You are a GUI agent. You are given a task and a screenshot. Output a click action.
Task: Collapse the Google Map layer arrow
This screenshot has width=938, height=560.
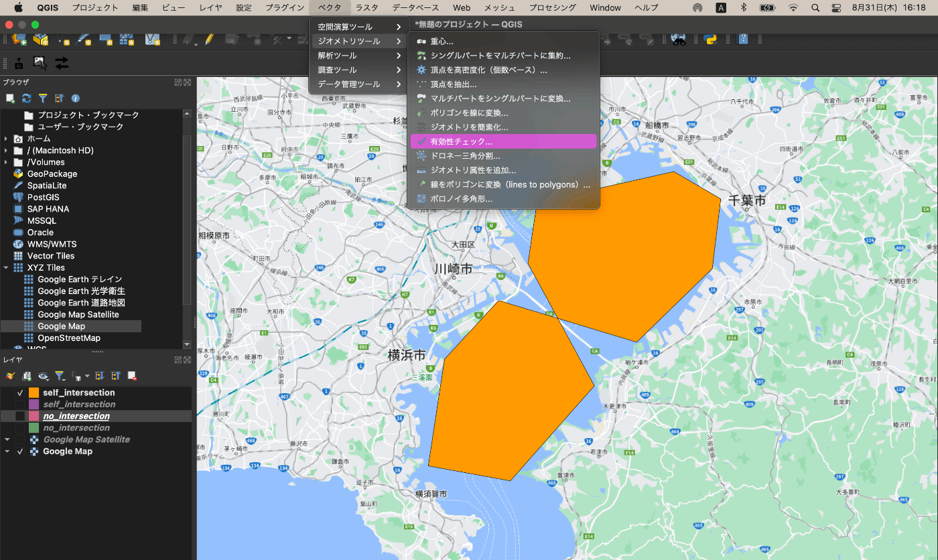pyautogui.click(x=7, y=451)
